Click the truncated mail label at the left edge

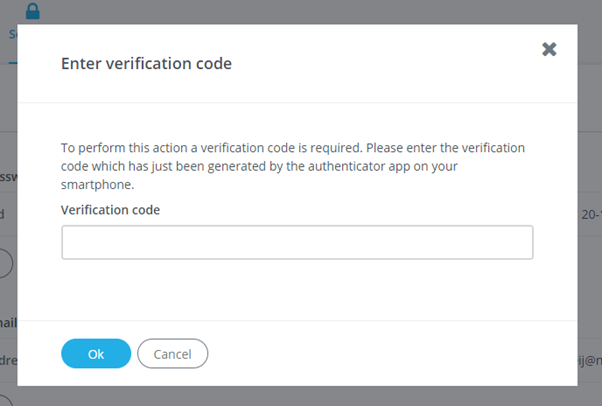[8, 323]
